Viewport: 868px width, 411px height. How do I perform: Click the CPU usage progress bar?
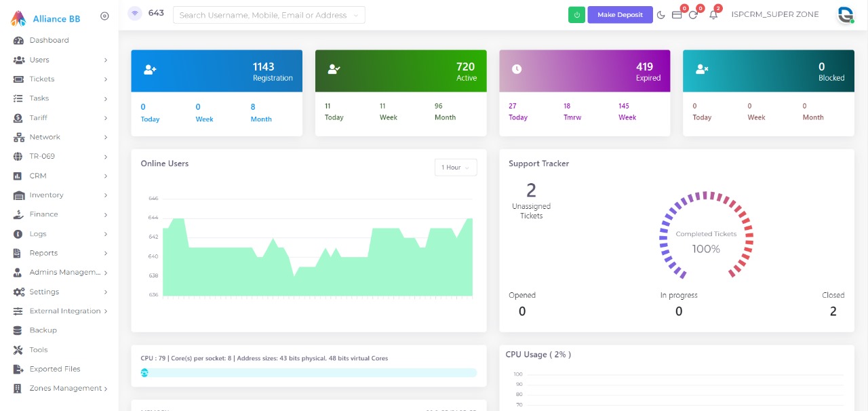309,372
